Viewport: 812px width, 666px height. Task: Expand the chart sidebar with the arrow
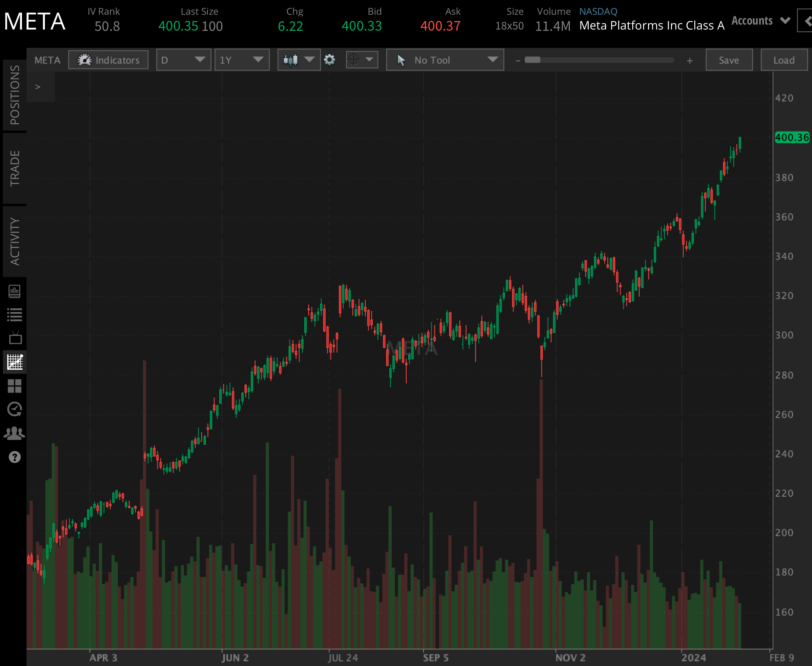[x=38, y=86]
